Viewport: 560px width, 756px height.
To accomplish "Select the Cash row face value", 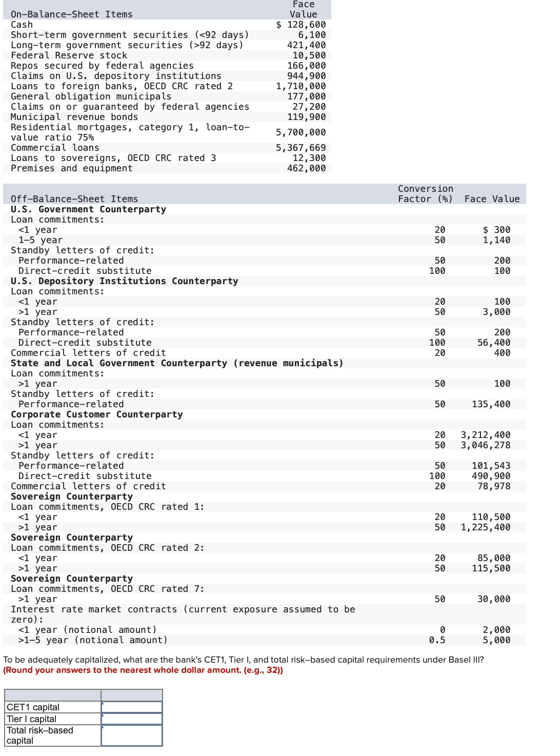I will coord(299,25).
